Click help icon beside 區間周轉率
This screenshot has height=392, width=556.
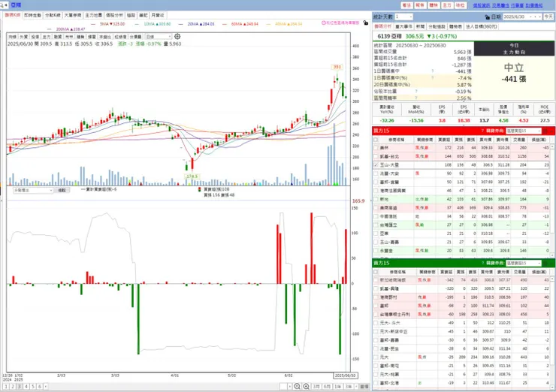[x=416, y=98]
